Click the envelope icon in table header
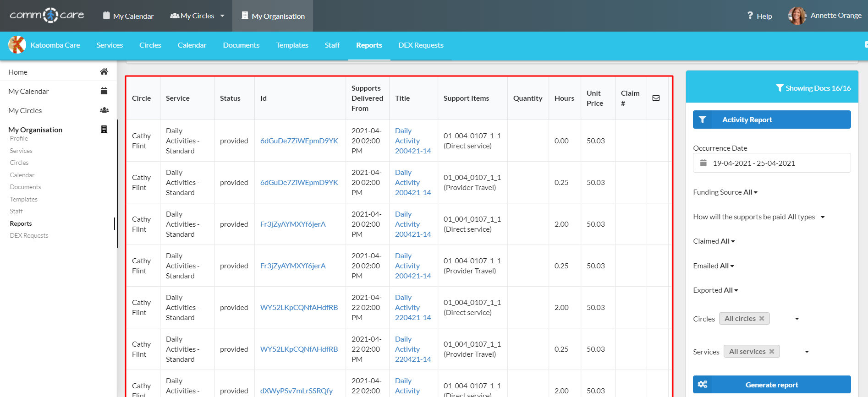 (x=656, y=98)
